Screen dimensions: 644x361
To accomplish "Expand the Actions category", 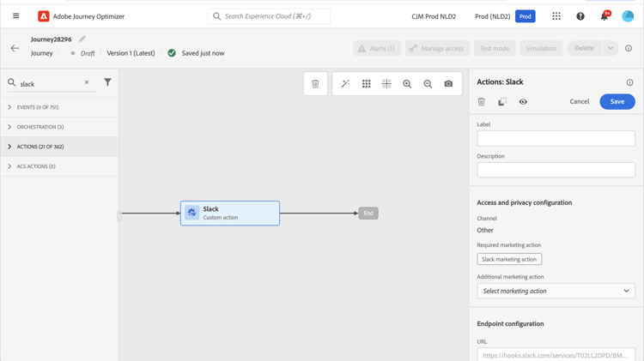I will 59,147.
